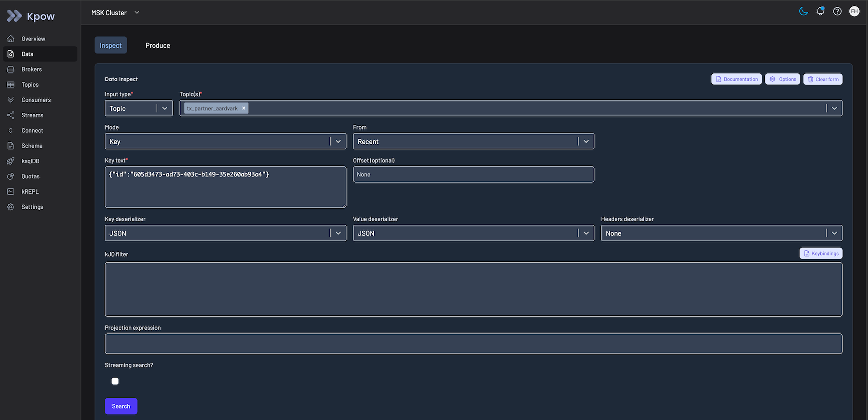The image size is (868, 420).
Task: Open Quotas page in sidebar
Action: pyautogui.click(x=30, y=176)
